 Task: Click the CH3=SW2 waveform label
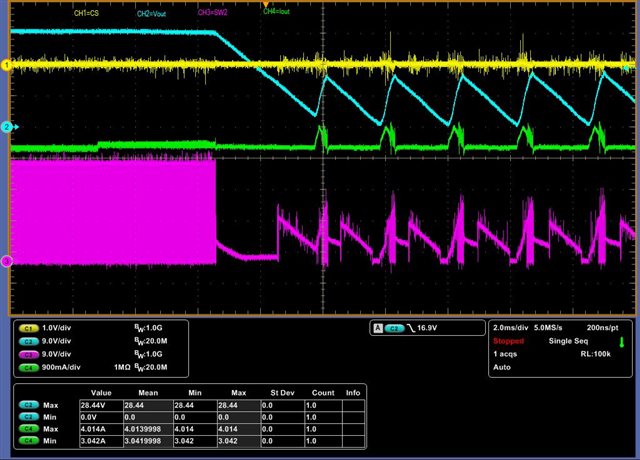[212, 13]
